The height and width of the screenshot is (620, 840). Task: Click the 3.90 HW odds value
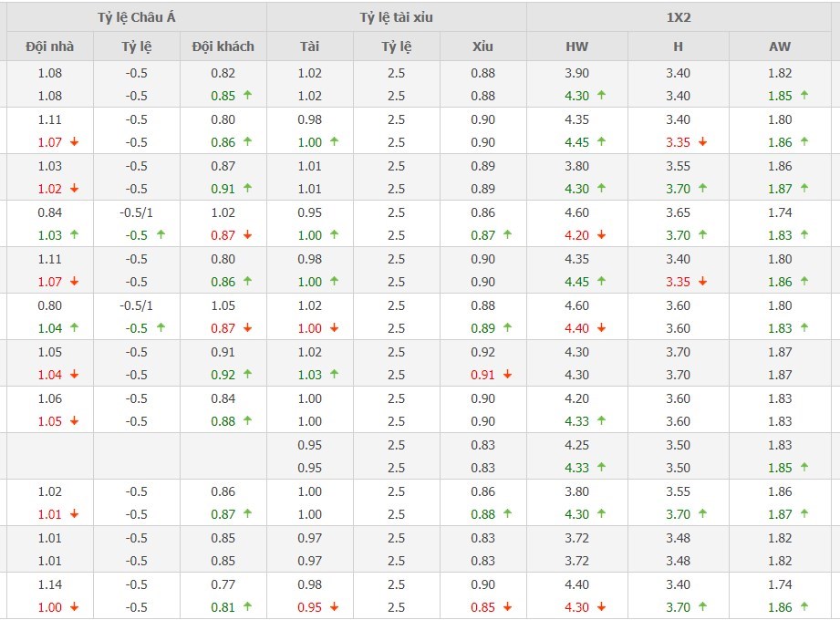[x=576, y=73]
